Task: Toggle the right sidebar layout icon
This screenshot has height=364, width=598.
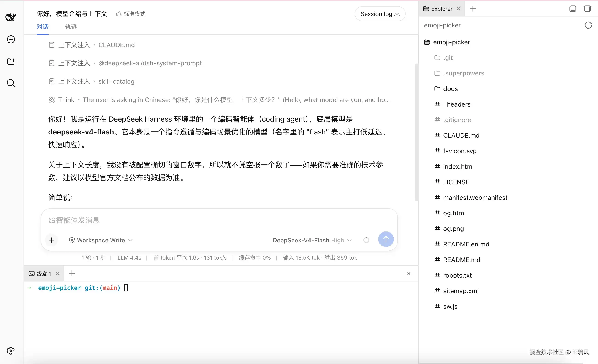Action: (587, 9)
